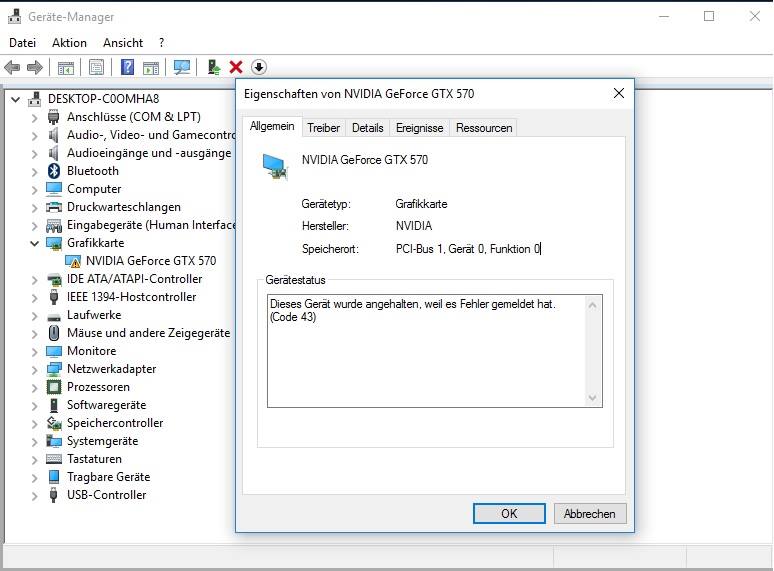Click the Druckwarteschlangen printer icon
This screenshot has width=774, height=571.
[54, 207]
